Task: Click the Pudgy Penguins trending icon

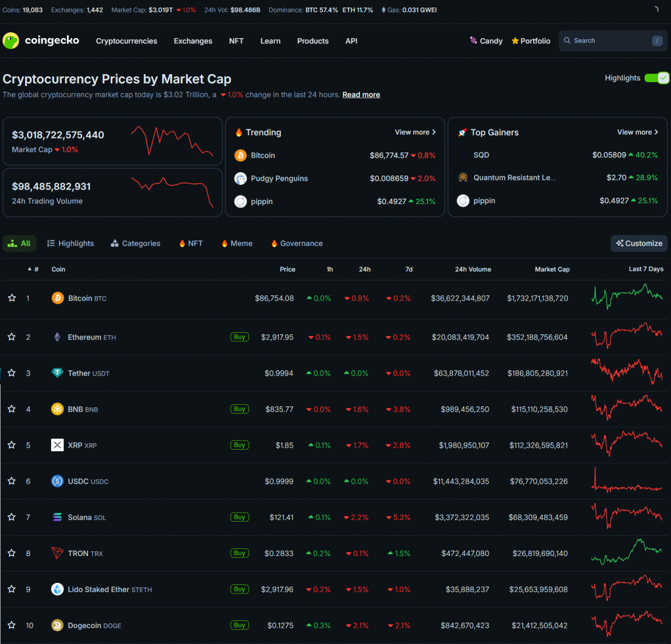Action: coord(240,179)
